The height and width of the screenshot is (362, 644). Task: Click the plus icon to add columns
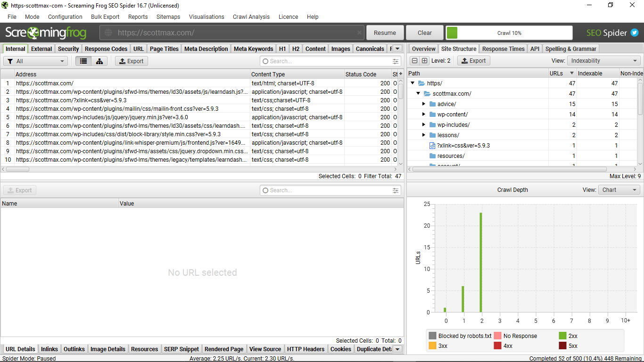401,74
